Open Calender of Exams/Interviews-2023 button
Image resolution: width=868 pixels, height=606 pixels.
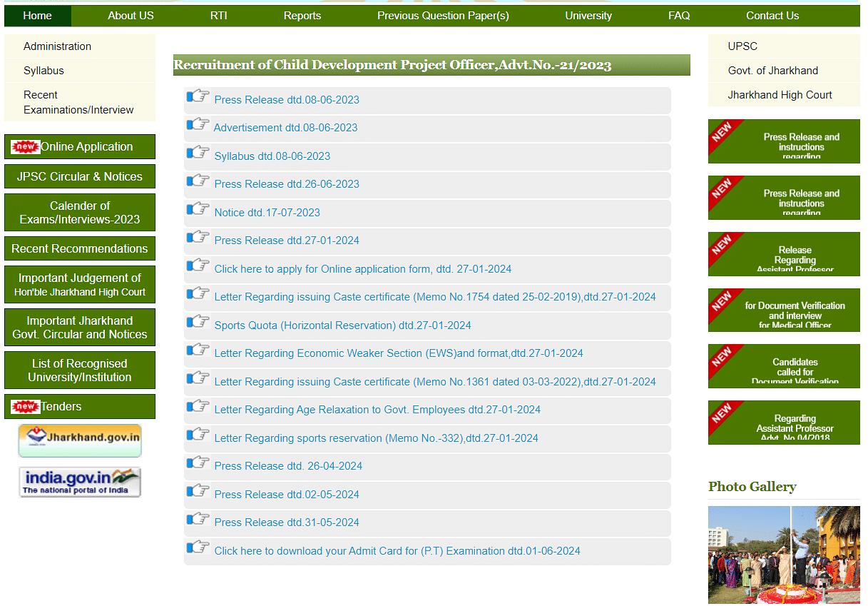[80, 213]
